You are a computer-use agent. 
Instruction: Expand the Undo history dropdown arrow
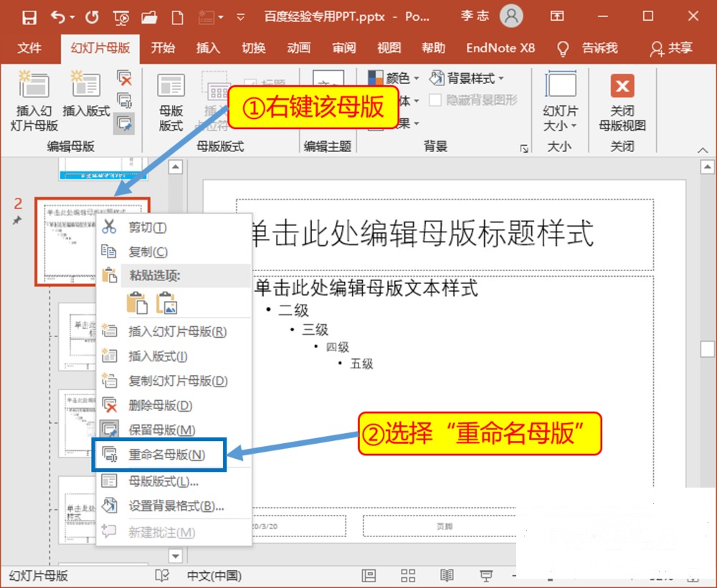coord(72,17)
